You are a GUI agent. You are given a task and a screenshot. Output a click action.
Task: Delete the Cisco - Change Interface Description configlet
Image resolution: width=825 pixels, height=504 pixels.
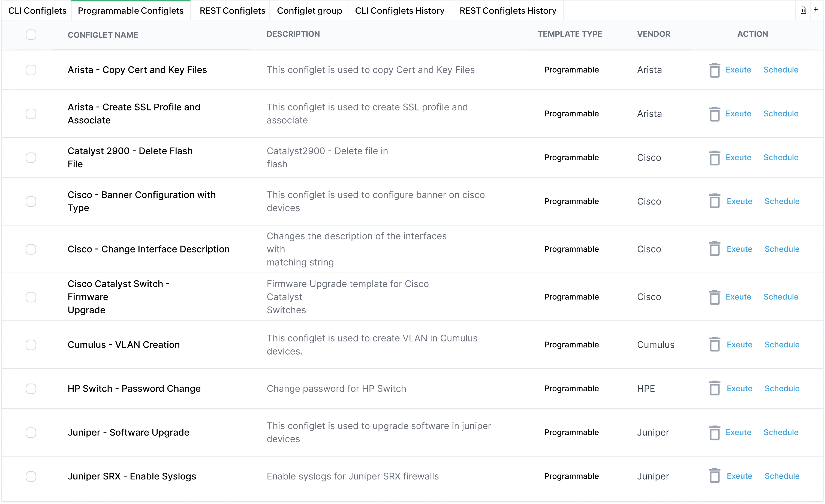click(715, 249)
